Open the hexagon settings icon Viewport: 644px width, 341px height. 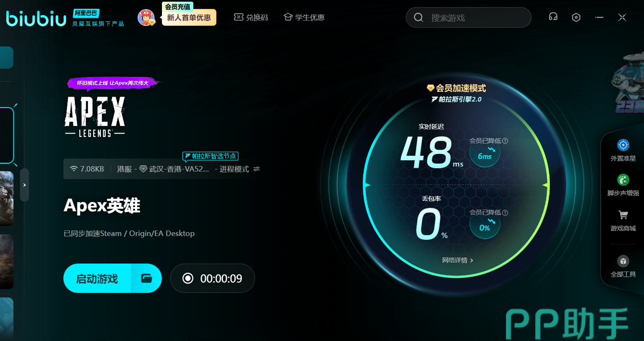point(576,17)
